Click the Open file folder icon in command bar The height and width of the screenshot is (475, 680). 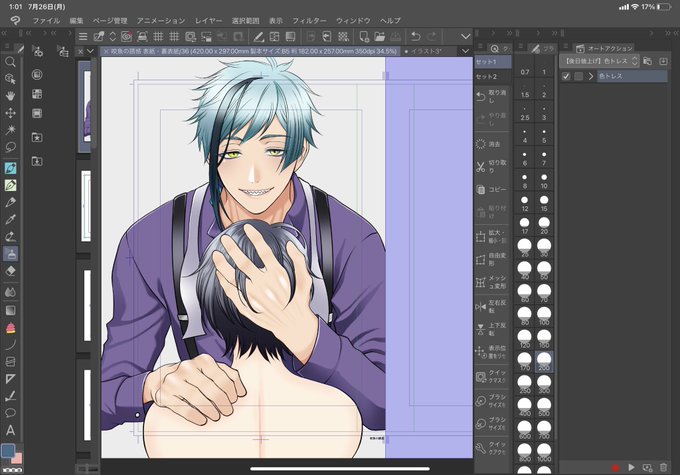pos(379,36)
